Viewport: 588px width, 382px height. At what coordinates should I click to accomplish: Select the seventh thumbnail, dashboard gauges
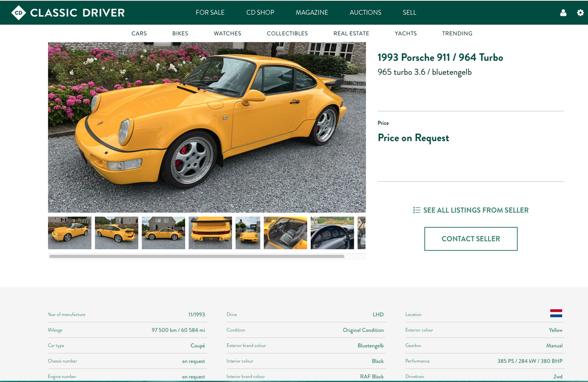pyautogui.click(x=332, y=233)
